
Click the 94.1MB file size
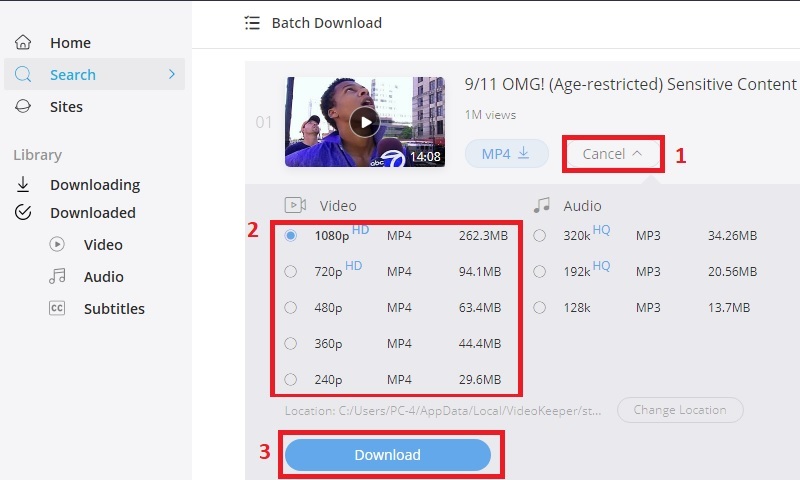click(480, 271)
